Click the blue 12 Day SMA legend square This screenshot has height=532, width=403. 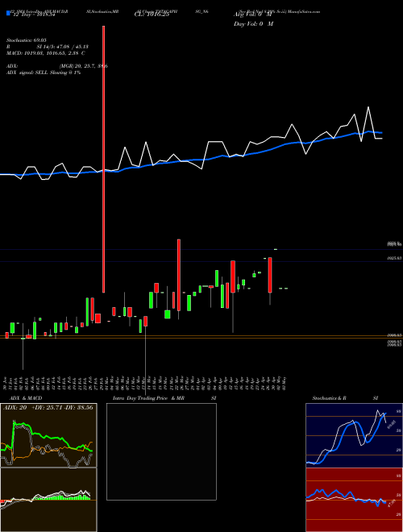pyautogui.click(x=8, y=13)
